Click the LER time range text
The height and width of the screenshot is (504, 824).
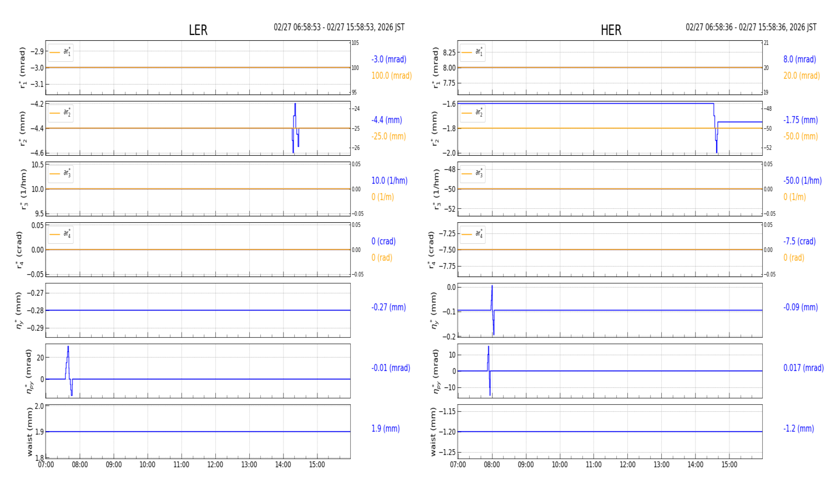coord(339,27)
